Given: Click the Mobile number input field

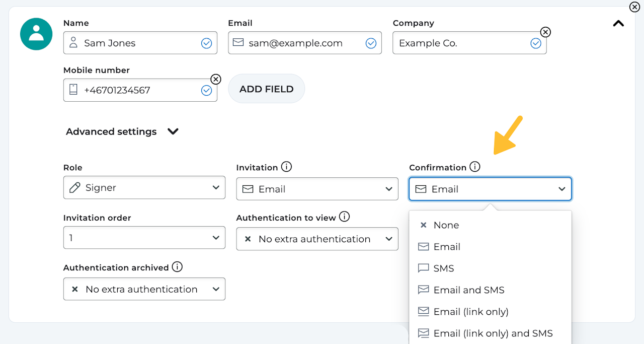Looking at the screenshot, I should (x=136, y=90).
